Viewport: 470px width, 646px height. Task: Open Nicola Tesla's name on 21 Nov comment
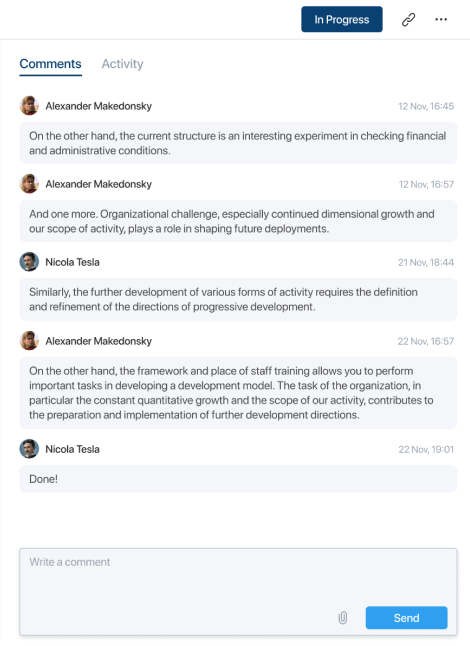click(72, 262)
